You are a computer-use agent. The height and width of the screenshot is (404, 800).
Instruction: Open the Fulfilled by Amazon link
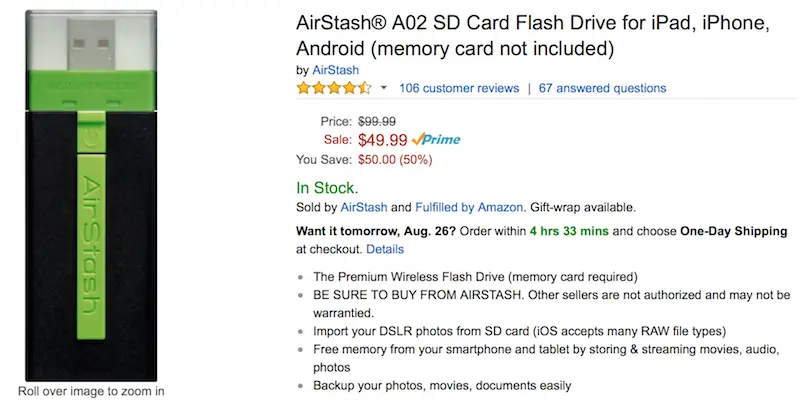coord(469,208)
